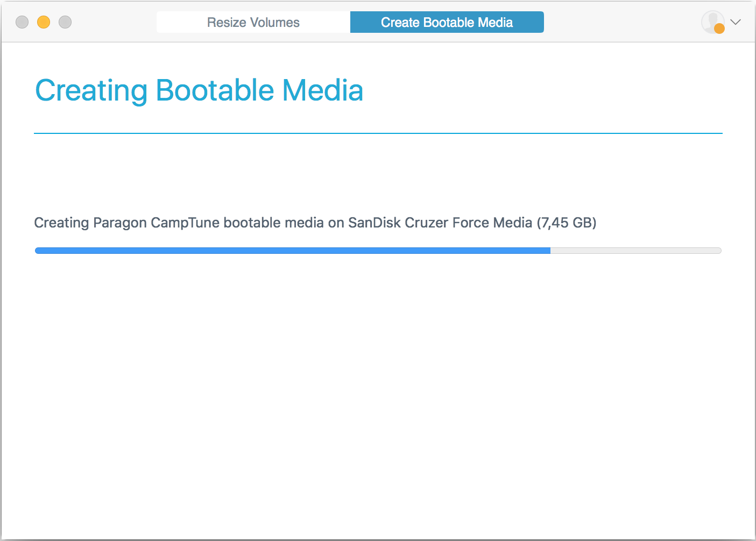Viewport: 756px width, 541px height.
Task: Click the (7,45 GB) capacity text
Action: tap(567, 223)
